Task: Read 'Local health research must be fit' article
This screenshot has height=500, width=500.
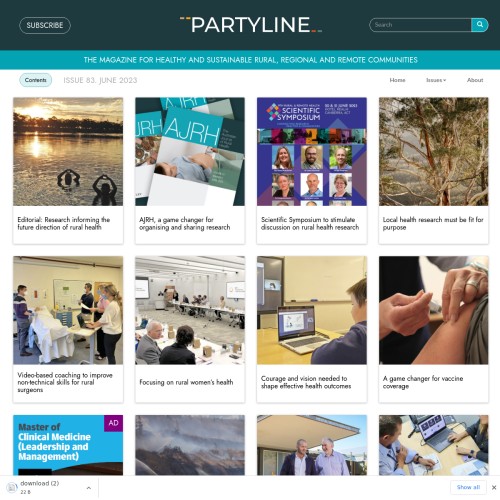Action: [433, 224]
